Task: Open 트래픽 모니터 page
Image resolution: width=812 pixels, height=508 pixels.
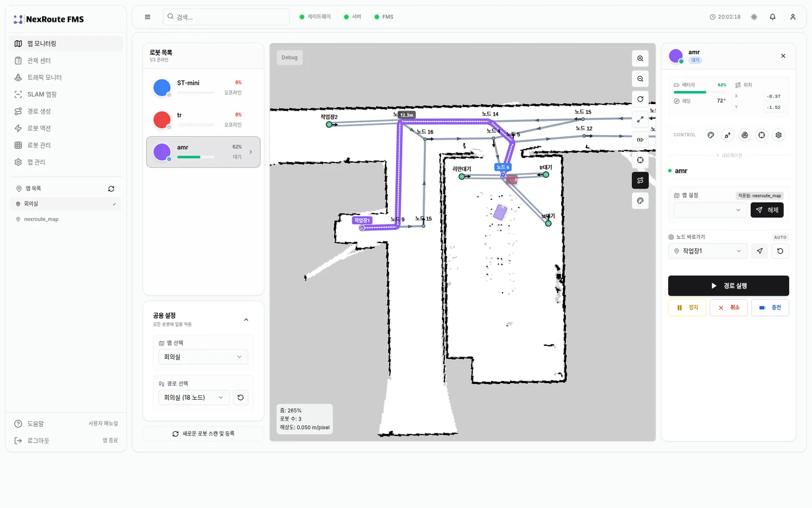Action: (x=66, y=77)
